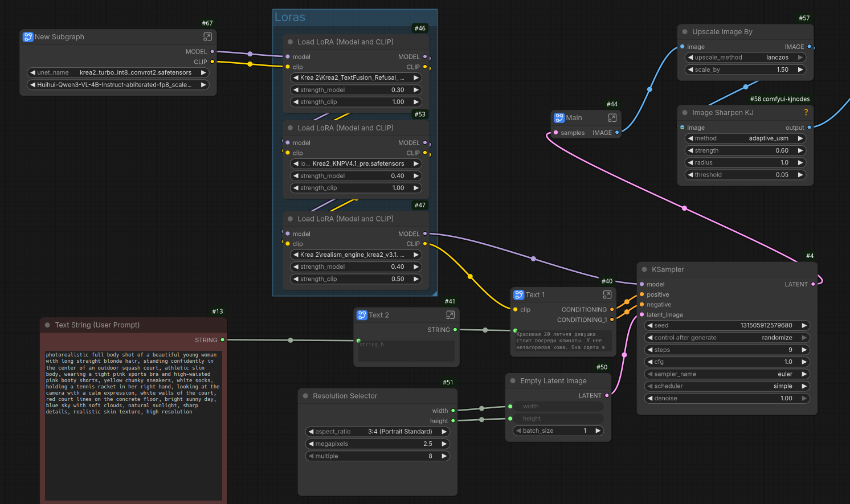Screen dimensions: 850x504
Task: Click the Loras group title
Action: pos(290,18)
